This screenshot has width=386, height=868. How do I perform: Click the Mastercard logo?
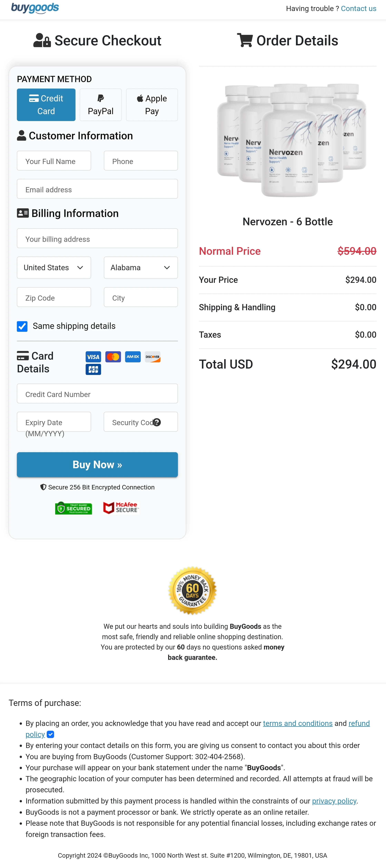pos(113,357)
